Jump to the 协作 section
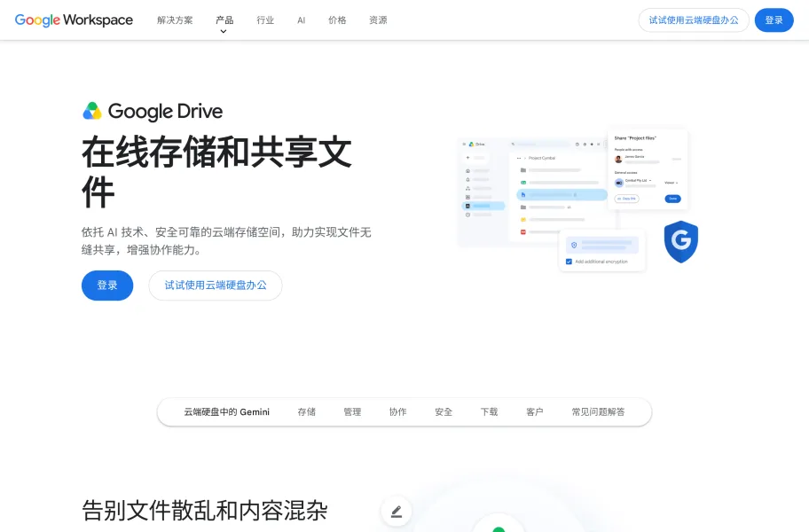The width and height of the screenshot is (809, 532). tap(397, 412)
